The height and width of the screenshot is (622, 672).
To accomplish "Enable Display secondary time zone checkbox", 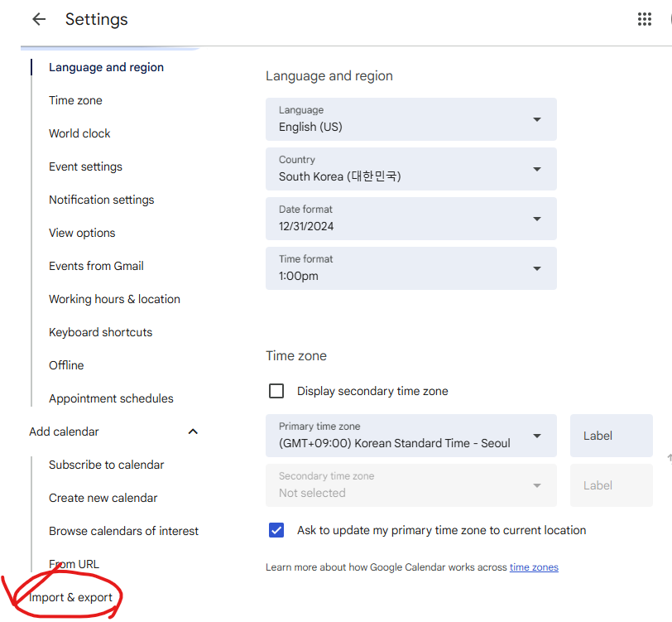I will pyautogui.click(x=276, y=391).
